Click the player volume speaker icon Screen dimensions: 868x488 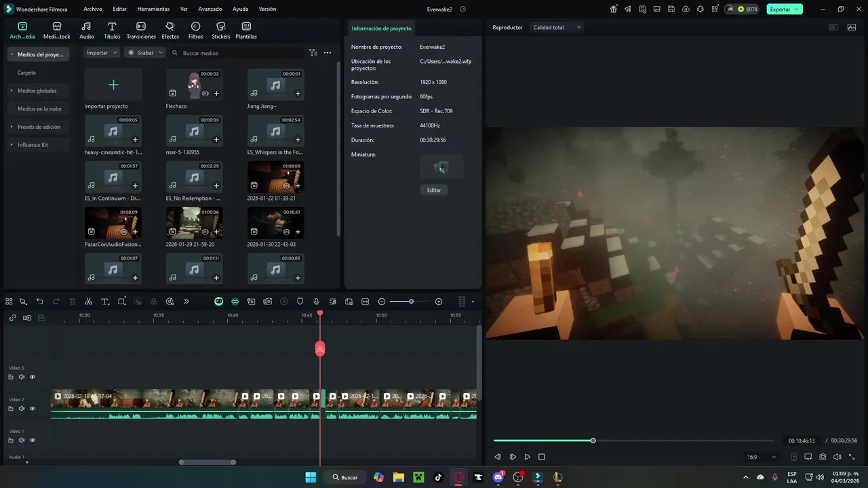837,457
